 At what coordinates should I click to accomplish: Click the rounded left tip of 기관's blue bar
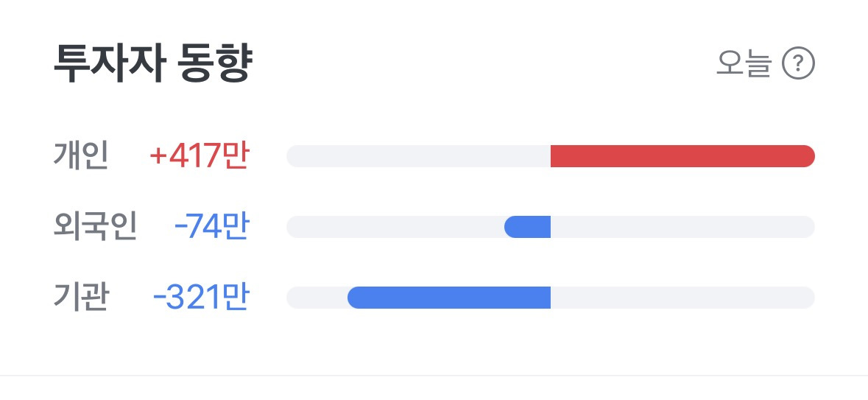tap(354, 298)
